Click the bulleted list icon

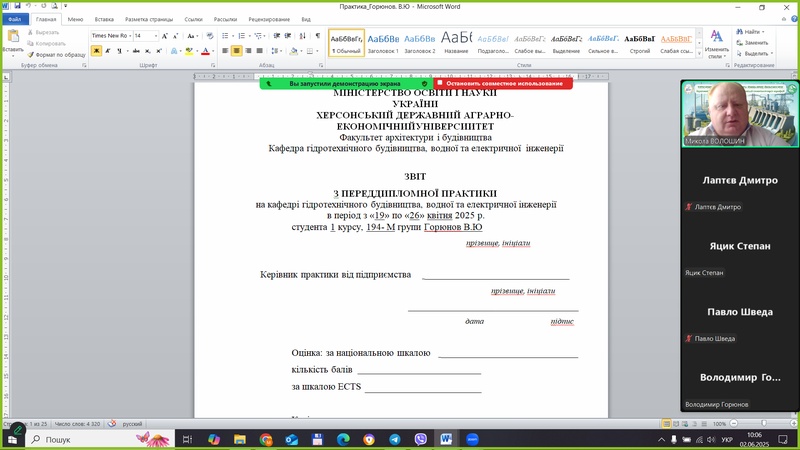225,36
